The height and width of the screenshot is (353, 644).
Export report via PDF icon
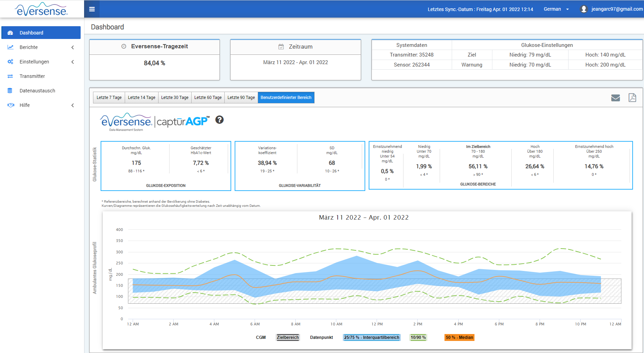pyautogui.click(x=632, y=98)
